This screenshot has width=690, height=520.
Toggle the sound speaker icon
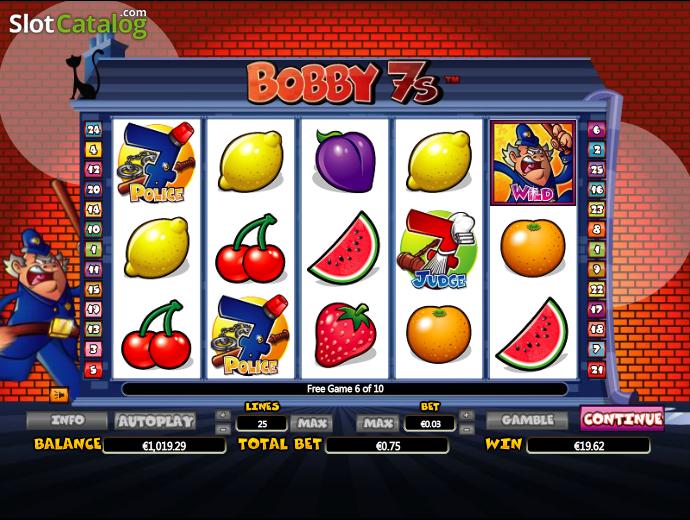(59, 395)
